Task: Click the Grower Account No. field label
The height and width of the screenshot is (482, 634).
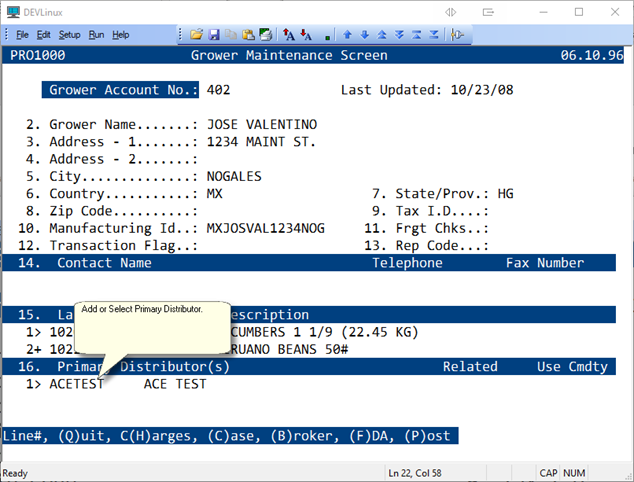Action: [x=124, y=90]
